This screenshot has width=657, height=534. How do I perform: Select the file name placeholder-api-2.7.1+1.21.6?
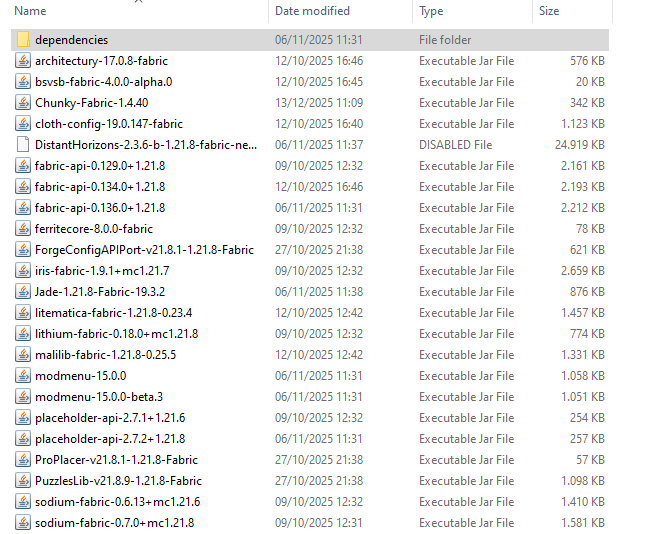click(110, 417)
